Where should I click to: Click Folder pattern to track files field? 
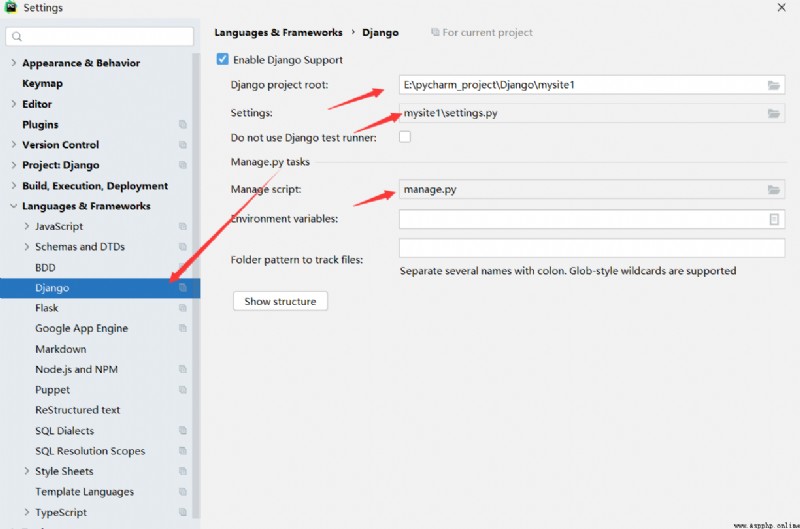pyautogui.click(x=592, y=248)
